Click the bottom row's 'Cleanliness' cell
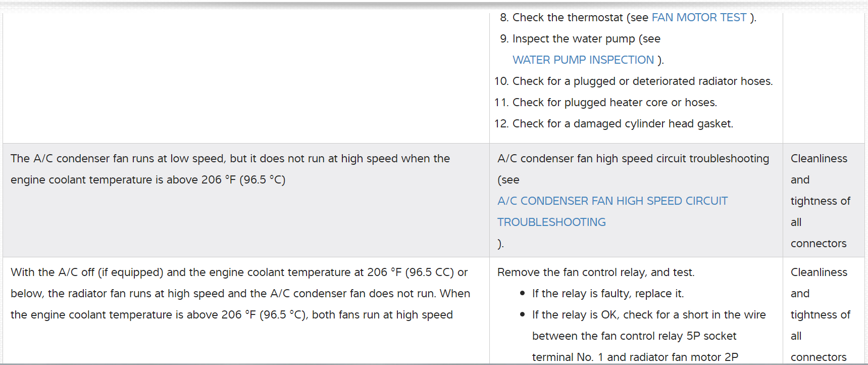The image size is (868, 365). 819,272
